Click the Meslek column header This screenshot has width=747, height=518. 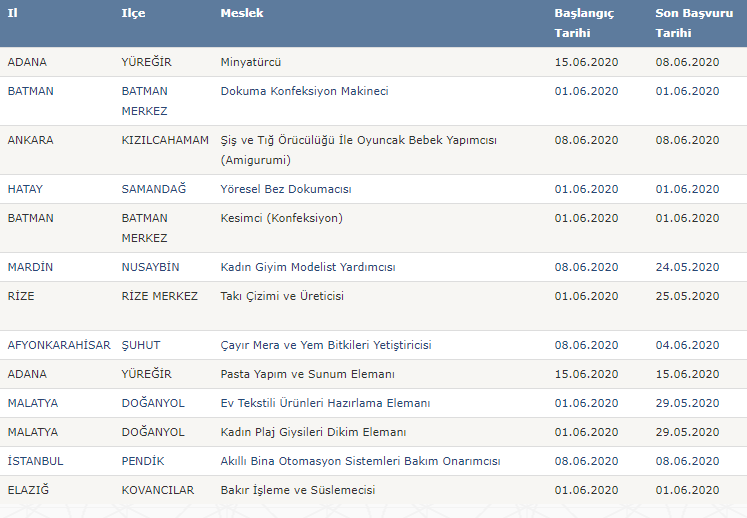(242, 13)
